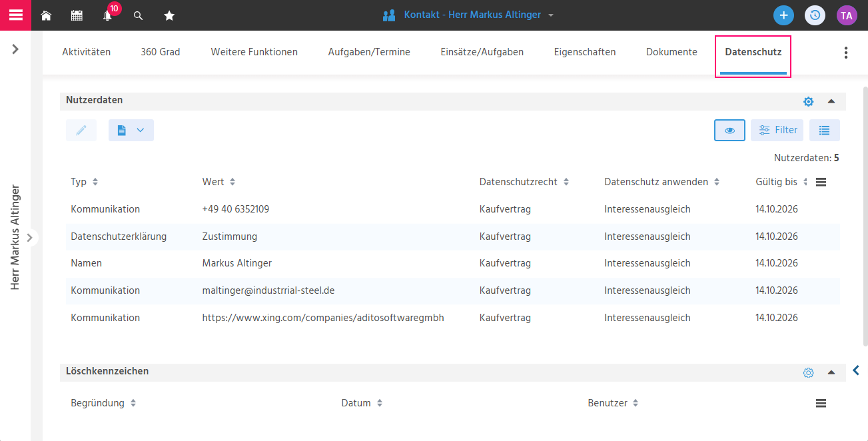Select the Datenschutz tab
Screen dimensions: 868x441
pyautogui.click(x=753, y=52)
